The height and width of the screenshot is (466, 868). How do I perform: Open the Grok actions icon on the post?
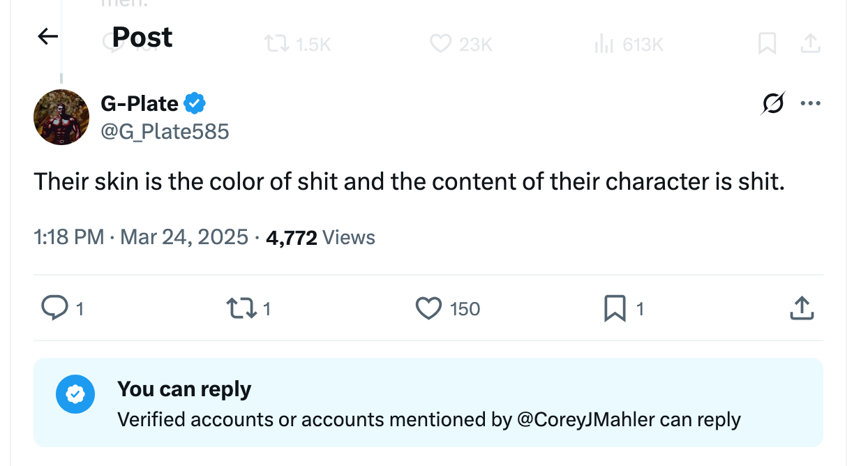(772, 103)
